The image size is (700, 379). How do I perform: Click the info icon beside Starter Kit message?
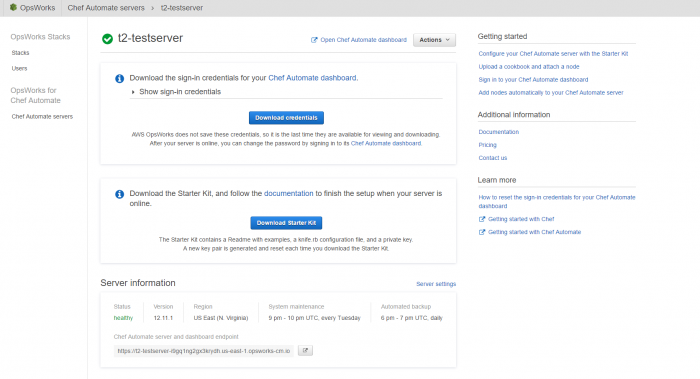pyautogui.click(x=119, y=194)
